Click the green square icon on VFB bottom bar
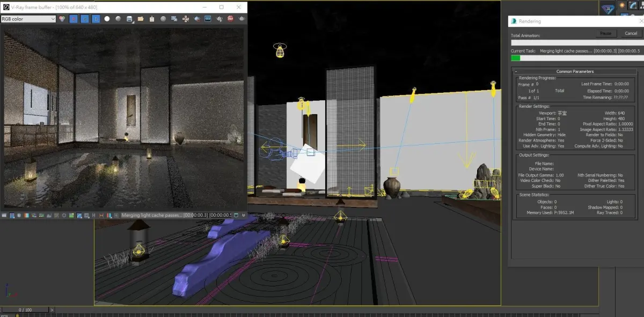The height and width of the screenshot is (317, 644). pyautogui.click(x=71, y=215)
